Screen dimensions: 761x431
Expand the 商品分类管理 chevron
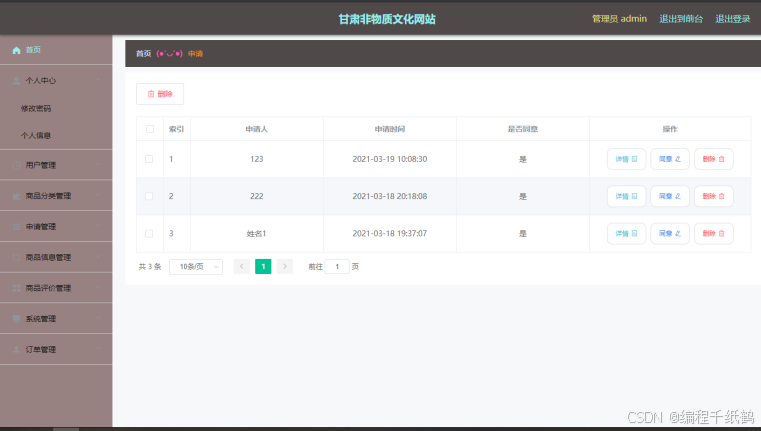[x=99, y=196]
